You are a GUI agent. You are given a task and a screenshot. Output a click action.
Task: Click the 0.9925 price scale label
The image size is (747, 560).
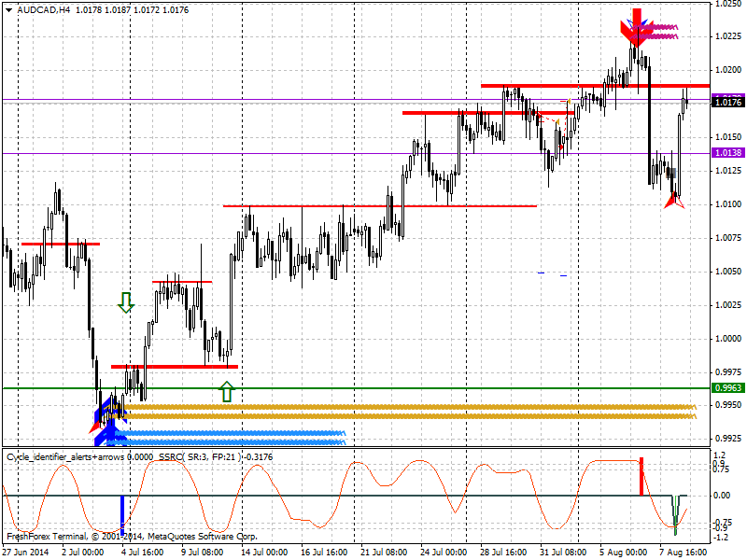click(728, 438)
